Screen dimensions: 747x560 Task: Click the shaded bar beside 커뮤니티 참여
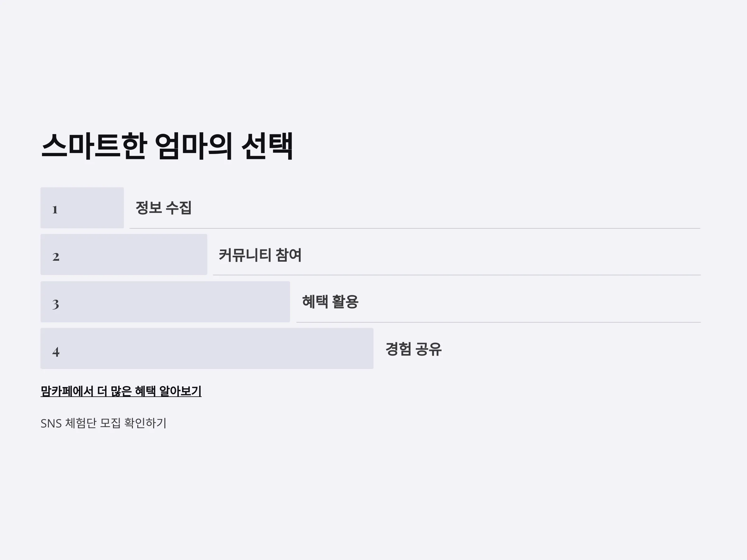click(x=124, y=254)
